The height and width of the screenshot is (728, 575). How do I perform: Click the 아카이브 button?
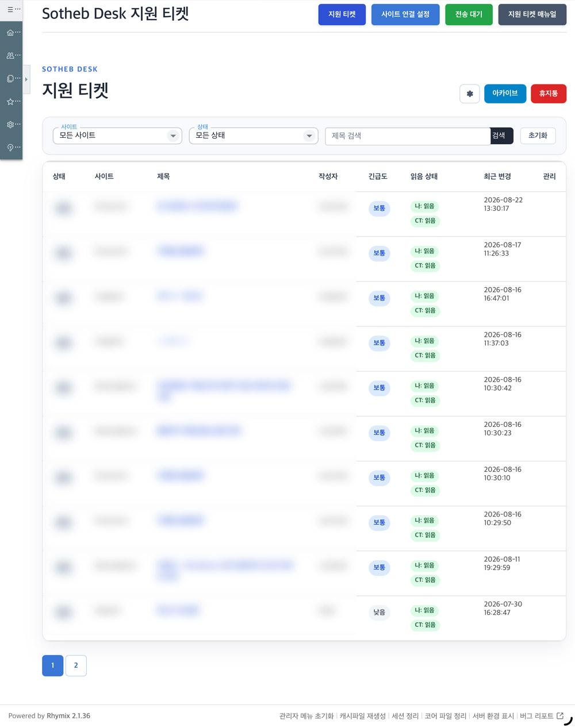pyautogui.click(x=505, y=94)
